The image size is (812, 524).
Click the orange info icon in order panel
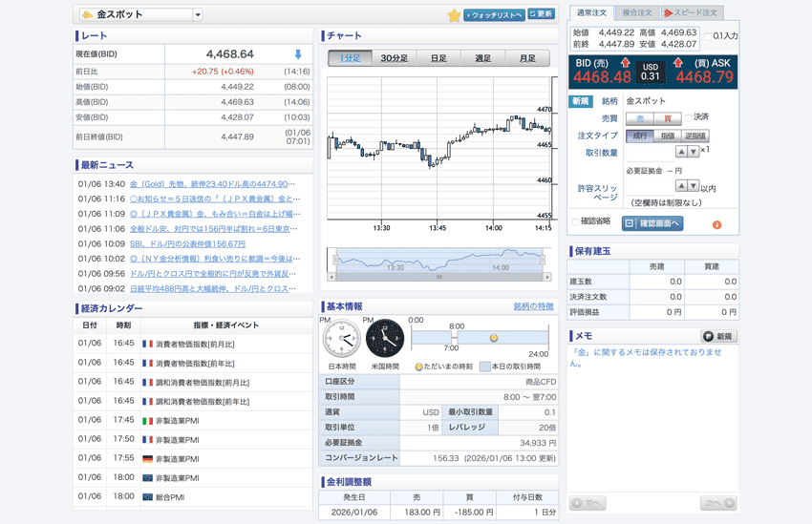pyautogui.click(x=716, y=225)
